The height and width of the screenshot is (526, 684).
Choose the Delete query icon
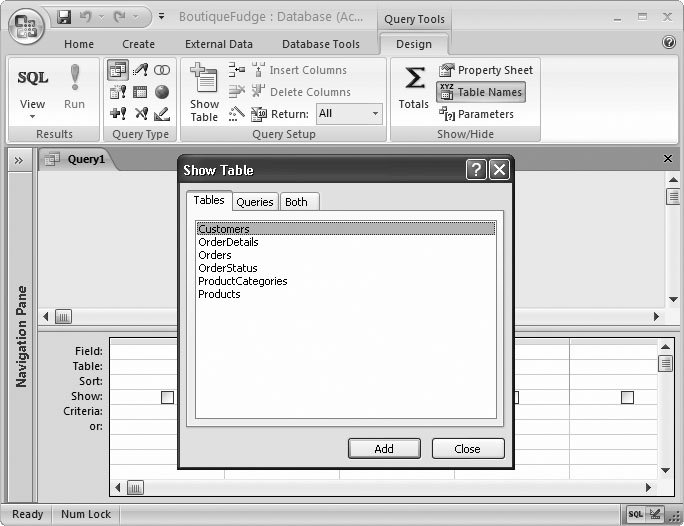pyautogui.click(x=141, y=113)
